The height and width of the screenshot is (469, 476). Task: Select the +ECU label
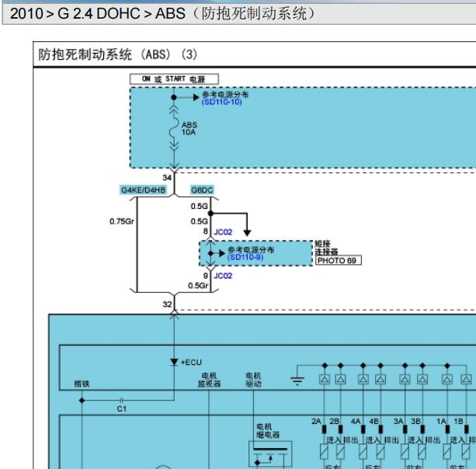(x=191, y=362)
